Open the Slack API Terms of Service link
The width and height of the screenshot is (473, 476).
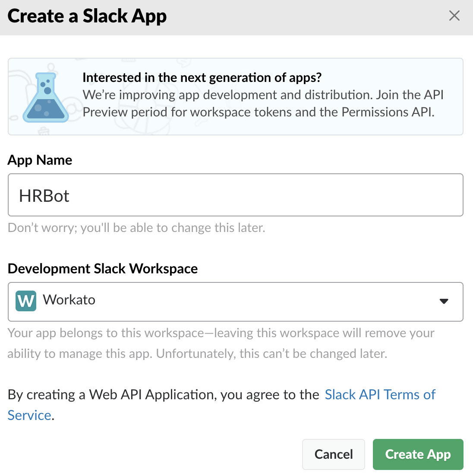(380, 395)
